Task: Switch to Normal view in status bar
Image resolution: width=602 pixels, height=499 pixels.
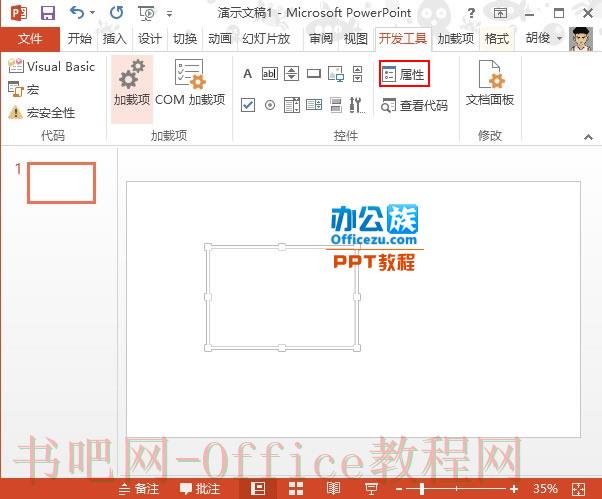Action: (258, 489)
